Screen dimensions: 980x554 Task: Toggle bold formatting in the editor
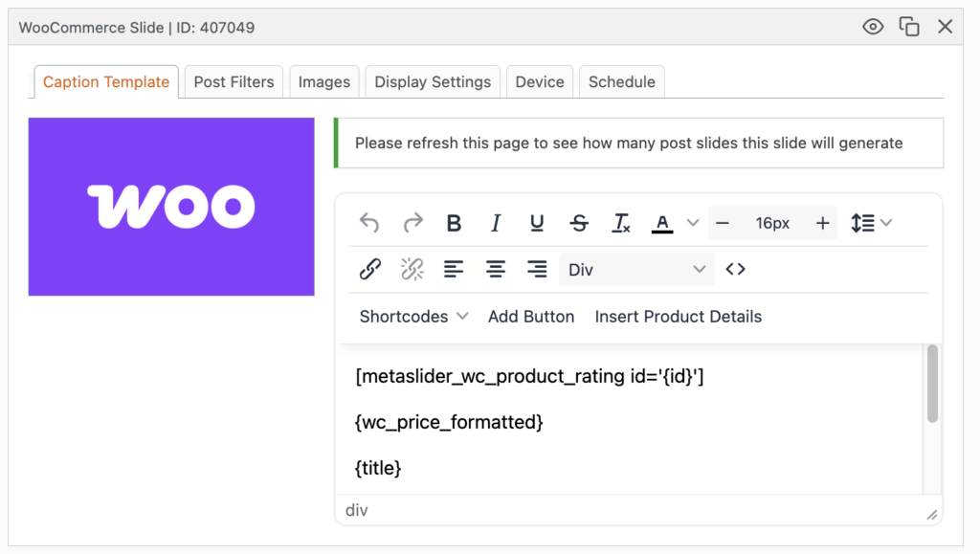point(454,222)
